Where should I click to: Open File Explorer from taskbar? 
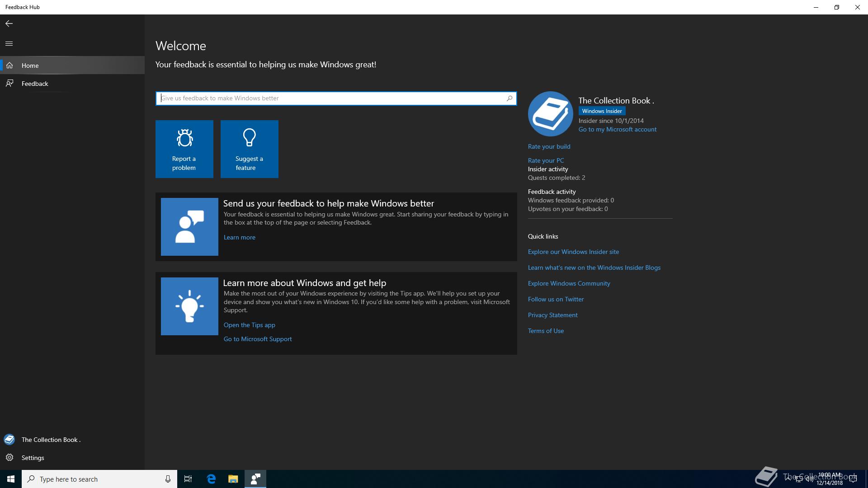[233, 479]
